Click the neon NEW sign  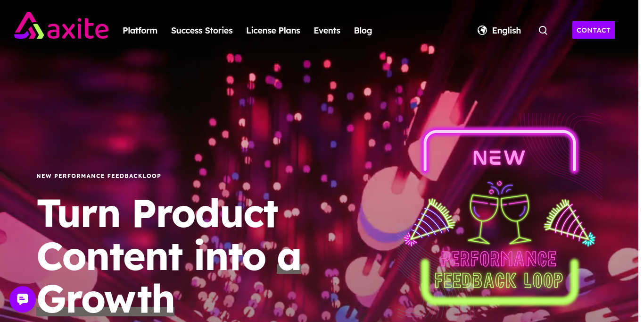coord(499,158)
